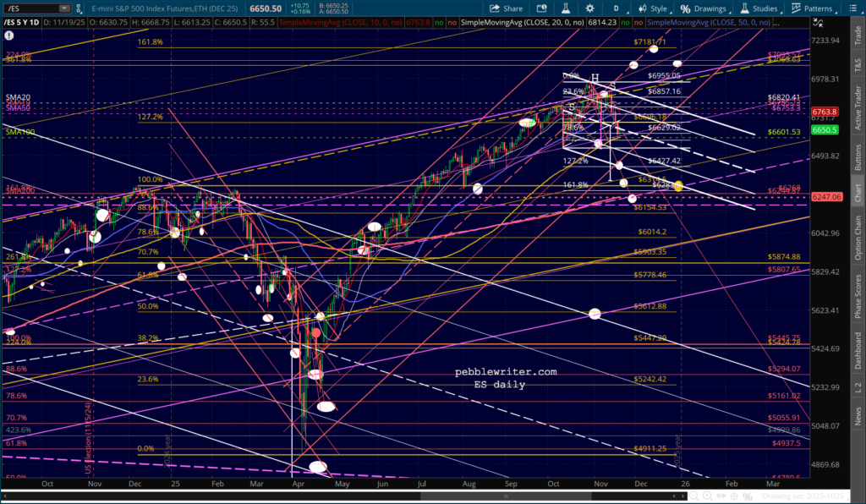This screenshot has height=504, width=866.
Task: Switch to the Option Chain side tab
Action: pos(858,238)
